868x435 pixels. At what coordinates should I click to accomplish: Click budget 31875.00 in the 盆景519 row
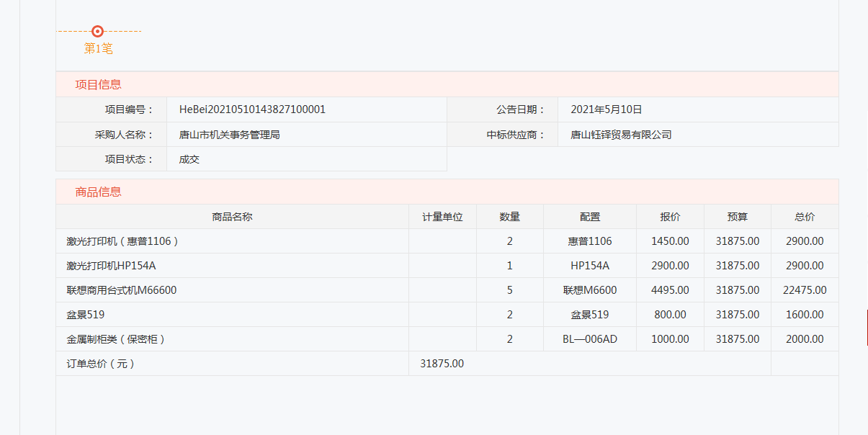pyautogui.click(x=738, y=315)
